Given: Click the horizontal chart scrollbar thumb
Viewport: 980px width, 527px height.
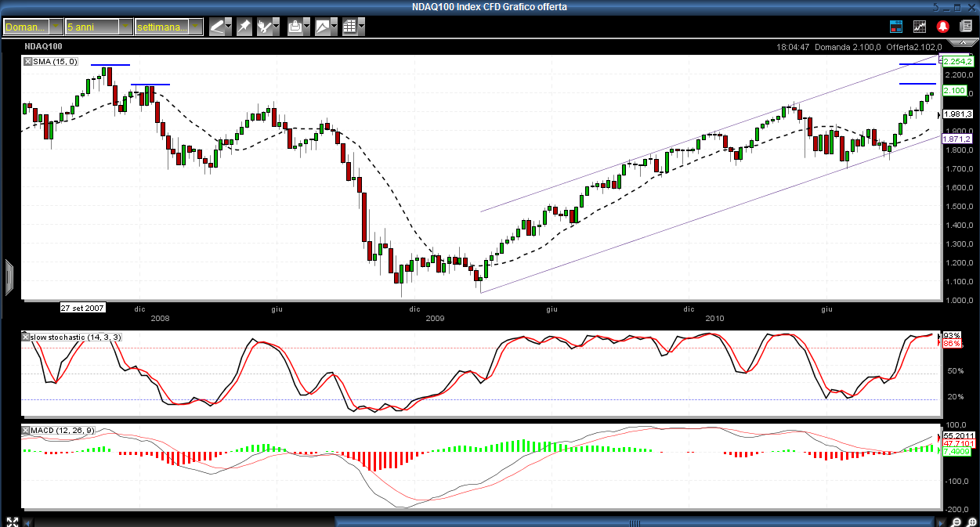Looking at the screenshot, I should click(636, 522).
